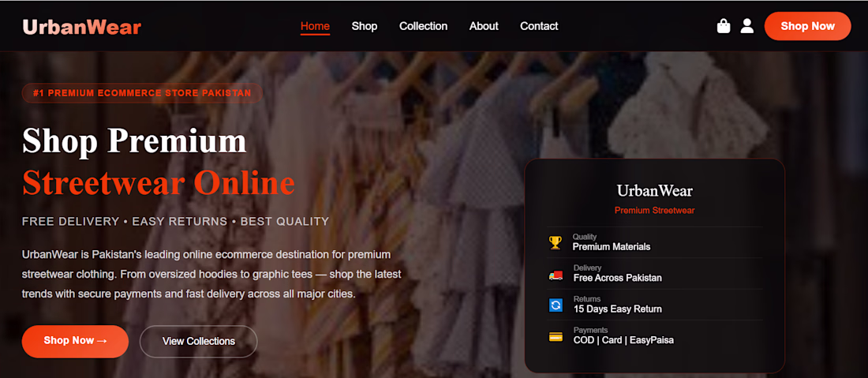The width and height of the screenshot is (868, 378).
Task: Open the shopping bag cart icon
Action: click(x=723, y=26)
